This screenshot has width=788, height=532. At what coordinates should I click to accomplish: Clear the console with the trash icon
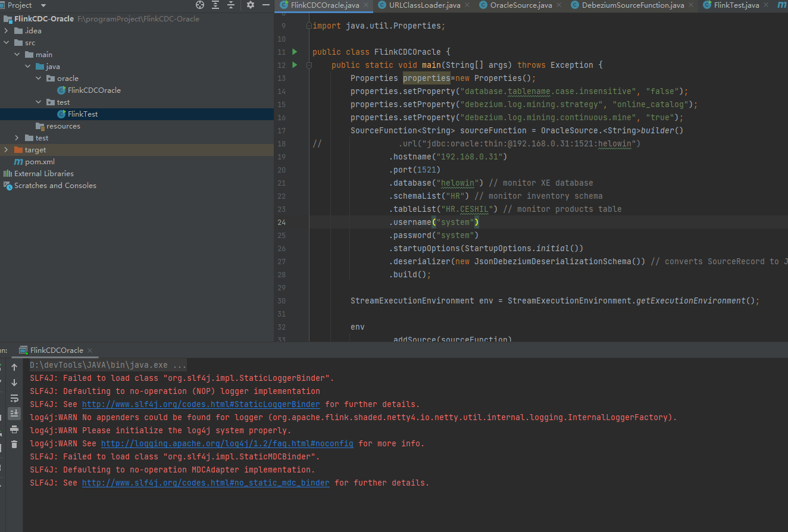[14, 445]
